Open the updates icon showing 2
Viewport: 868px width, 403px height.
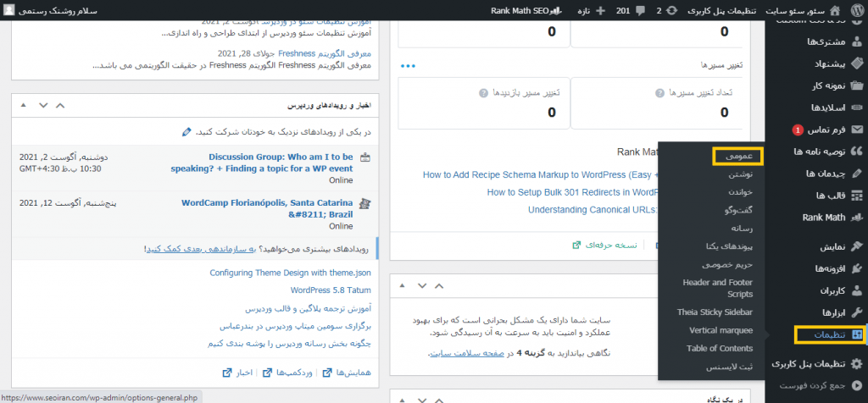[671, 10]
